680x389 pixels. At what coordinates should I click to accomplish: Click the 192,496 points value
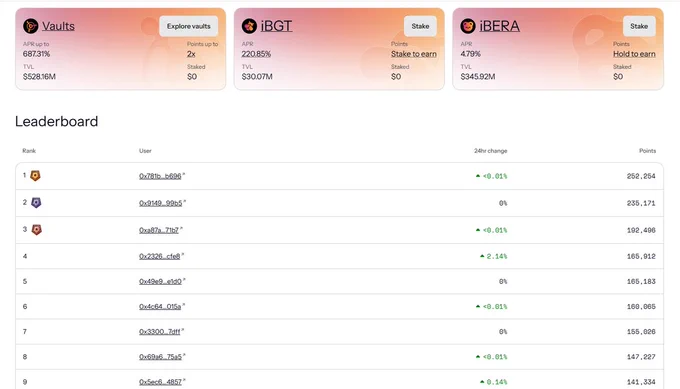click(641, 230)
